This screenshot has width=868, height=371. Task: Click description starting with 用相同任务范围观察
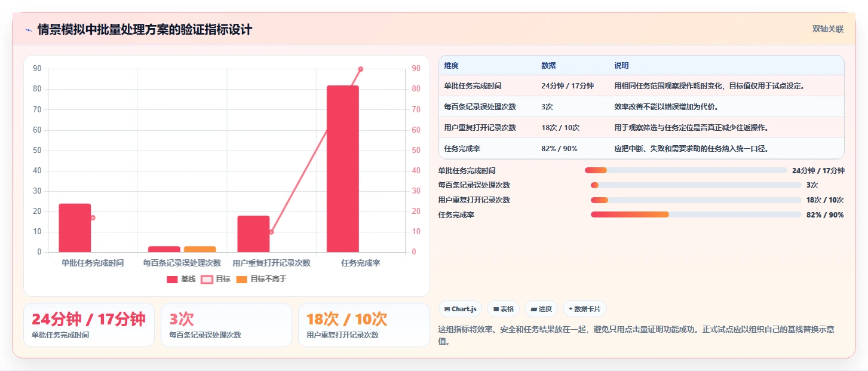tap(710, 86)
